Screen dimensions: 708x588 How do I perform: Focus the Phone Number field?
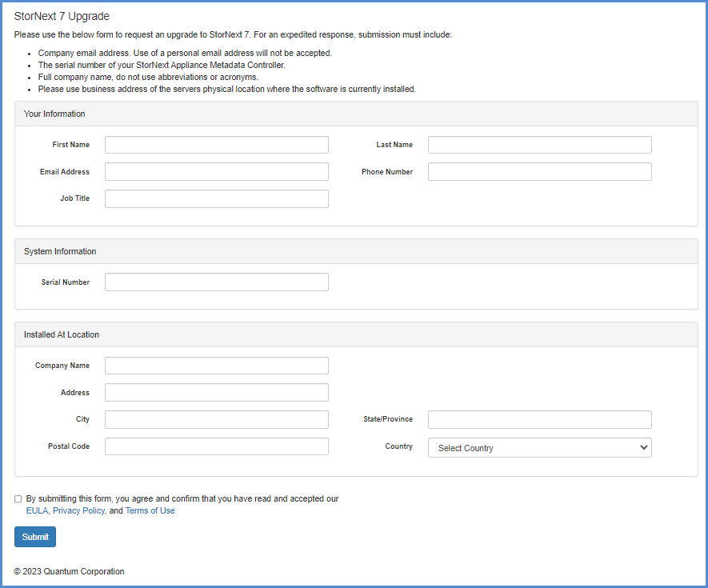pyautogui.click(x=540, y=172)
